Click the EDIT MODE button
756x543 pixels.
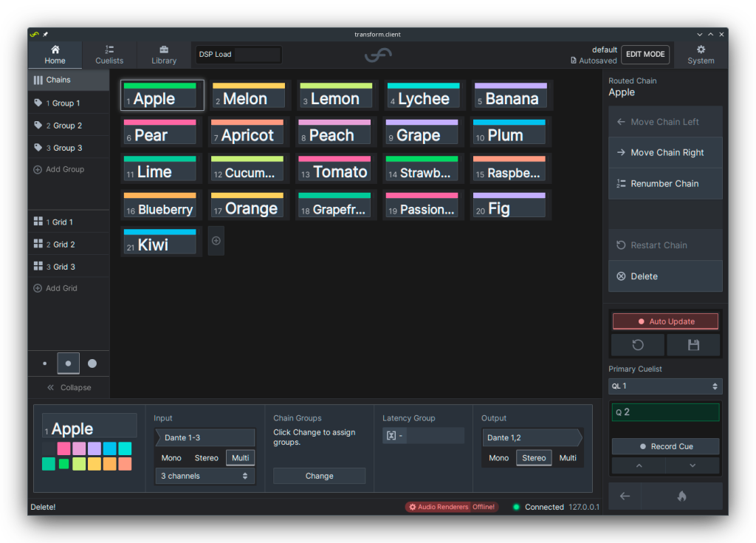pyautogui.click(x=645, y=54)
